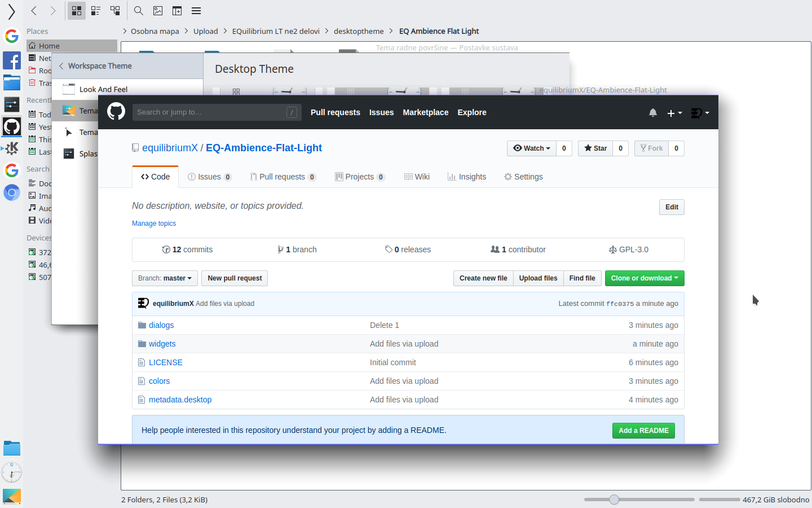
Task: Click the Add a README button
Action: tap(643, 431)
